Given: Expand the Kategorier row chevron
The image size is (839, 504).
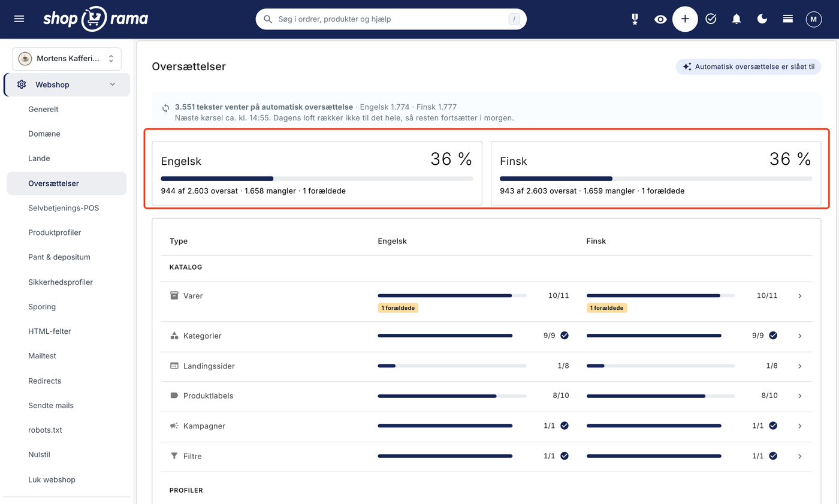Looking at the screenshot, I should (800, 336).
